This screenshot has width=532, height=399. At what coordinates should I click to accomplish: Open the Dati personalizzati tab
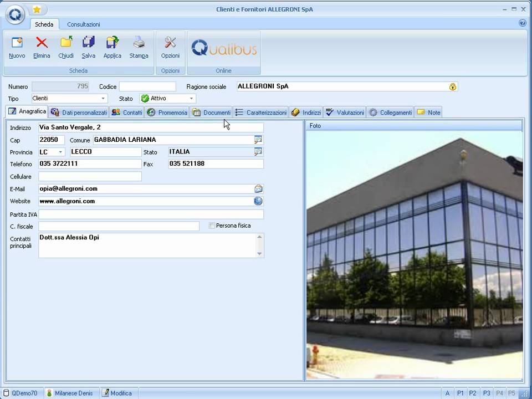pyautogui.click(x=79, y=112)
